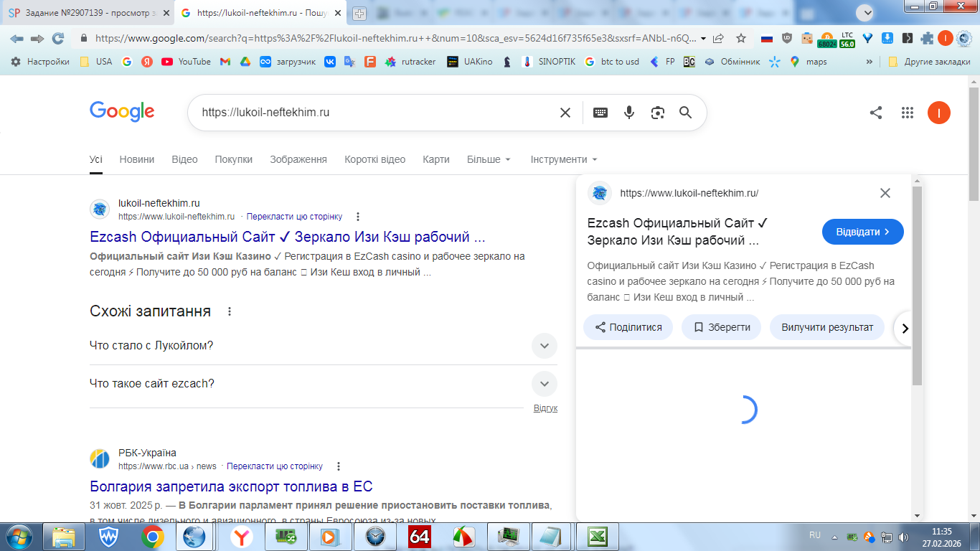Viewport: 980px width, 551px height.
Task: Go to Google homepage via logo
Action: (x=122, y=112)
